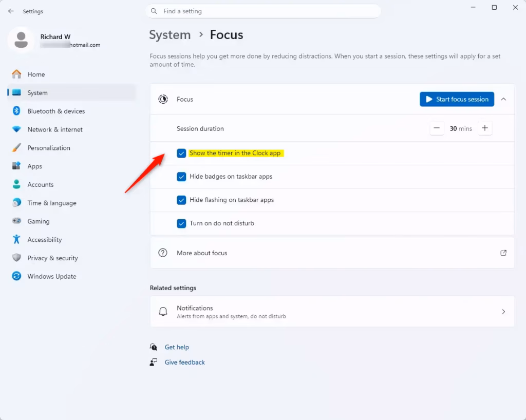The image size is (526, 420).
Task: Click the Apps icon in sidebar
Action: (x=16, y=166)
